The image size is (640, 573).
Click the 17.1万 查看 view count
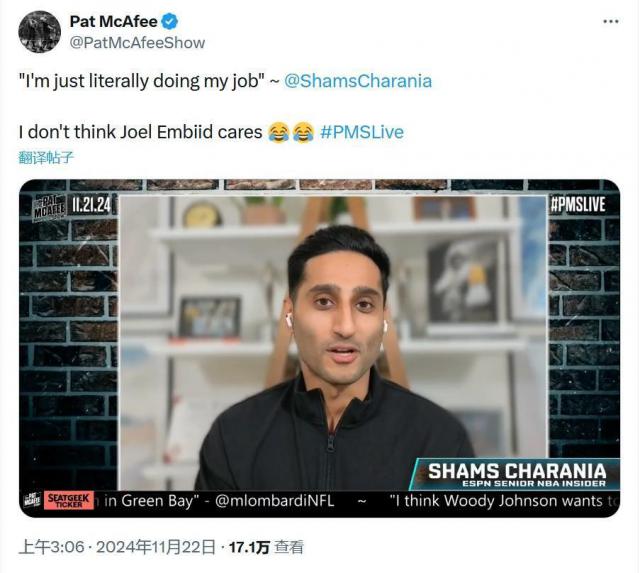266,547
